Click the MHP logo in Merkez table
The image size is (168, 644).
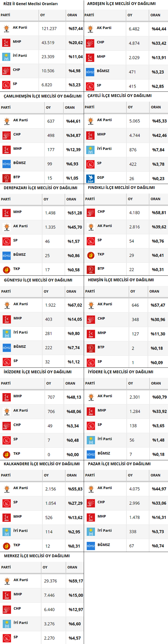(7, 595)
